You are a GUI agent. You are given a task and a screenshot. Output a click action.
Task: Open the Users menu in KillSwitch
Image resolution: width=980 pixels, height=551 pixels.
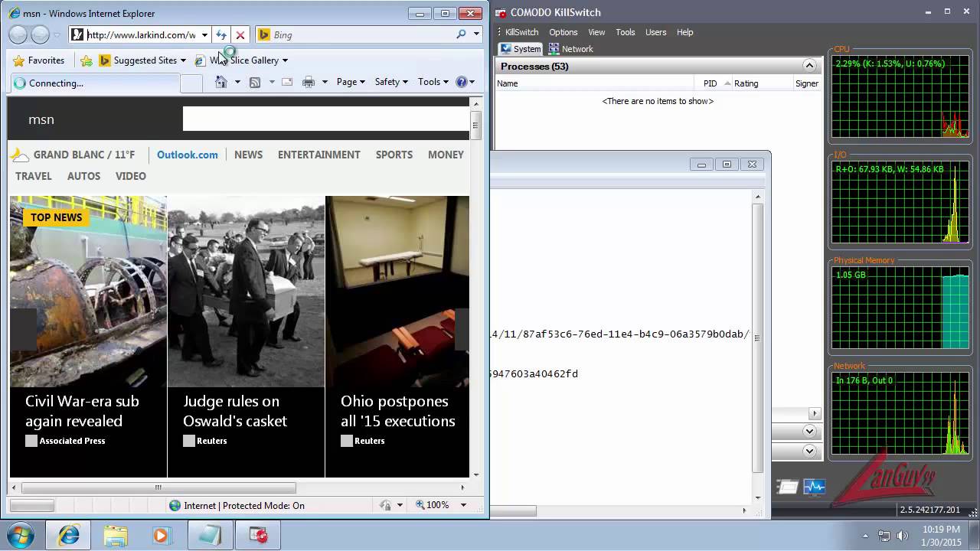click(656, 32)
